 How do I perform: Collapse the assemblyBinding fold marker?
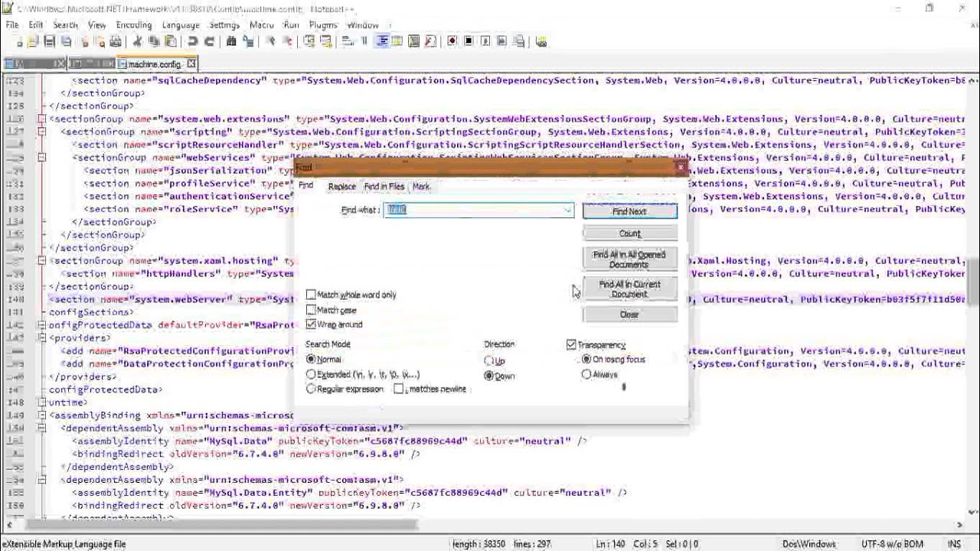tap(42, 415)
